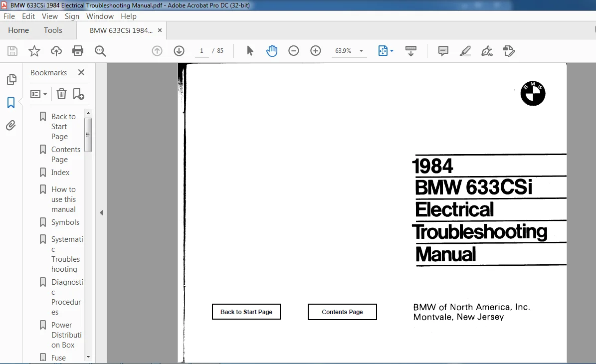Zoom out with minus icon
596x364 pixels.
(x=293, y=51)
